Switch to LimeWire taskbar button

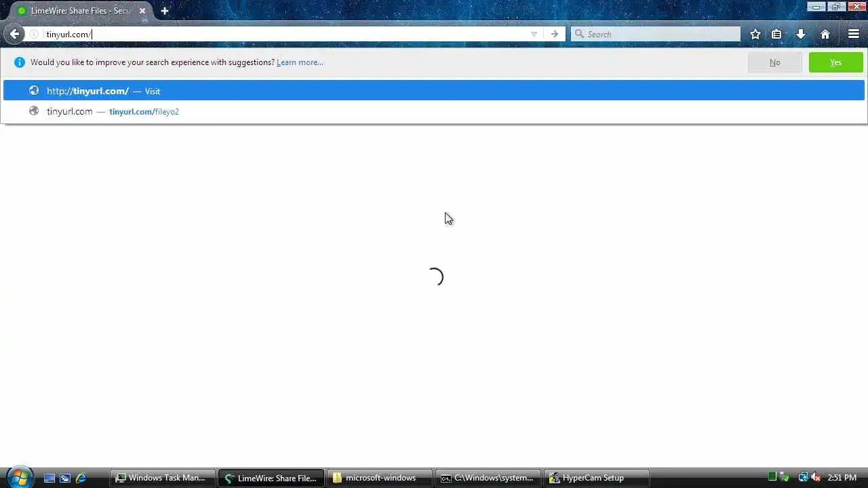pyautogui.click(x=271, y=478)
